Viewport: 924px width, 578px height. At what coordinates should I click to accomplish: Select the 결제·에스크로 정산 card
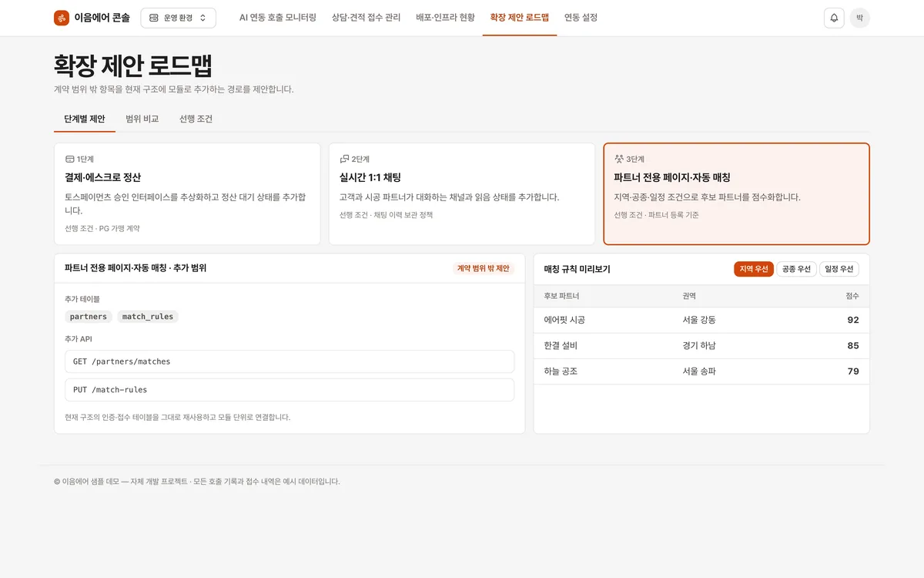[187, 193]
